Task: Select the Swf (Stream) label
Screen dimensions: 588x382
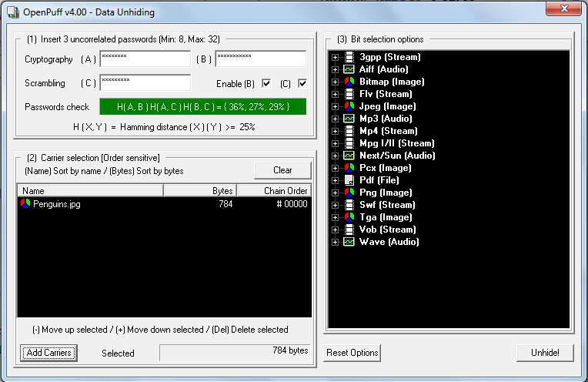Action: tap(387, 205)
